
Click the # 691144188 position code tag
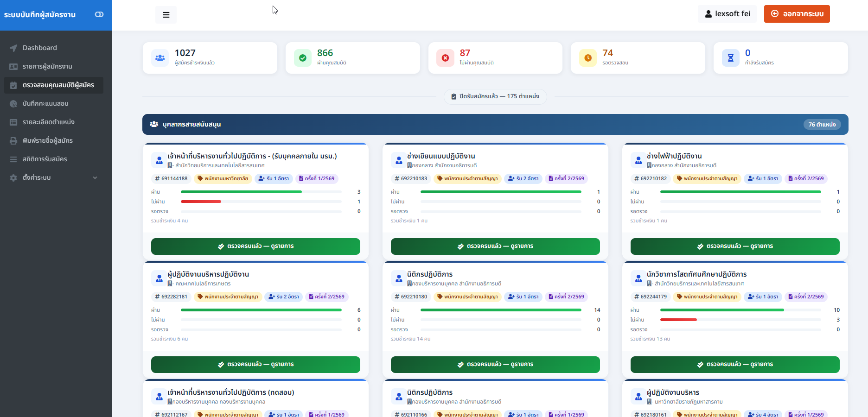[171, 178]
